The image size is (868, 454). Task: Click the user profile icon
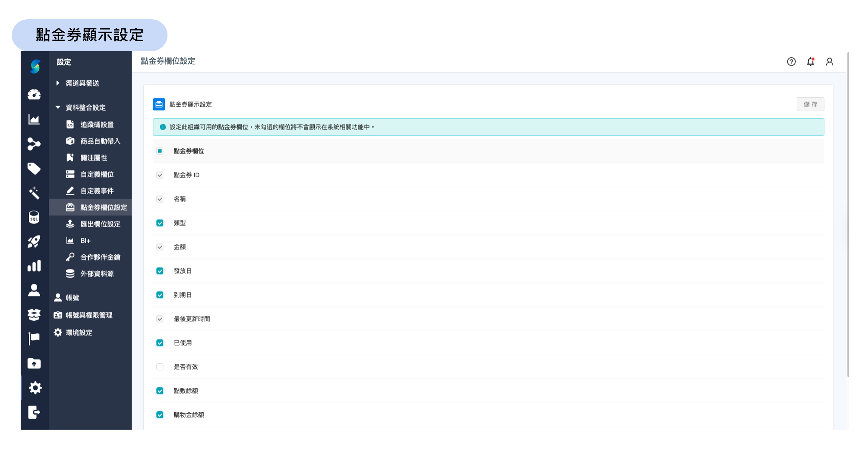pos(829,62)
